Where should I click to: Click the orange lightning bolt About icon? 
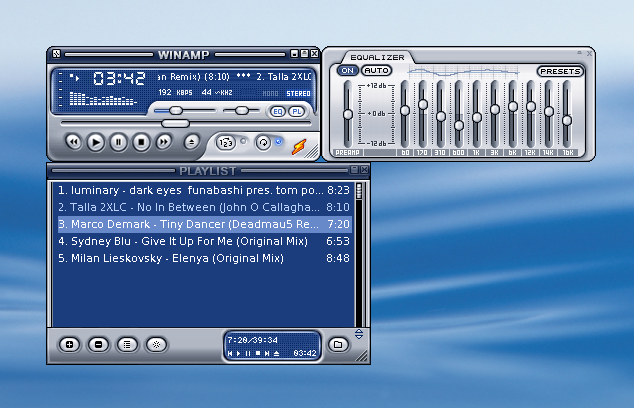tap(299, 147)
